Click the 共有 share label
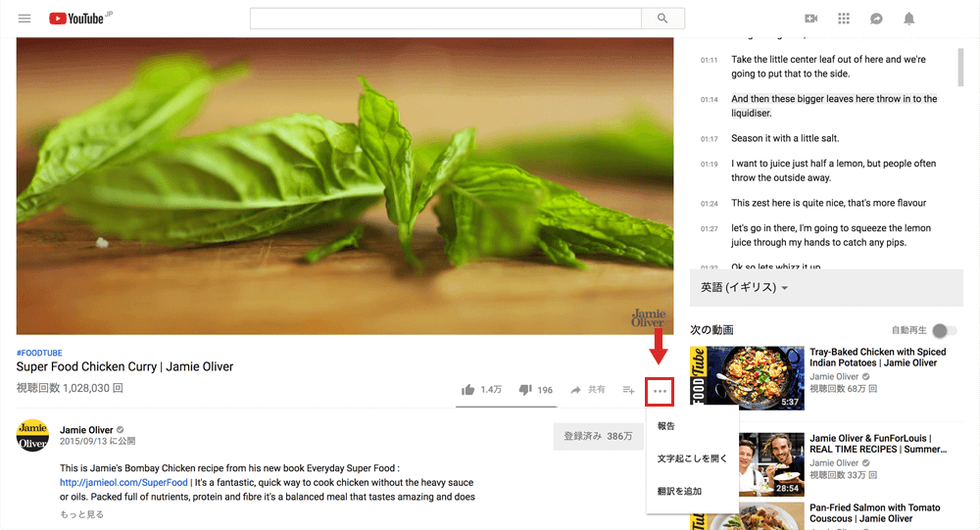980x530 pixels. click(597, 389)
